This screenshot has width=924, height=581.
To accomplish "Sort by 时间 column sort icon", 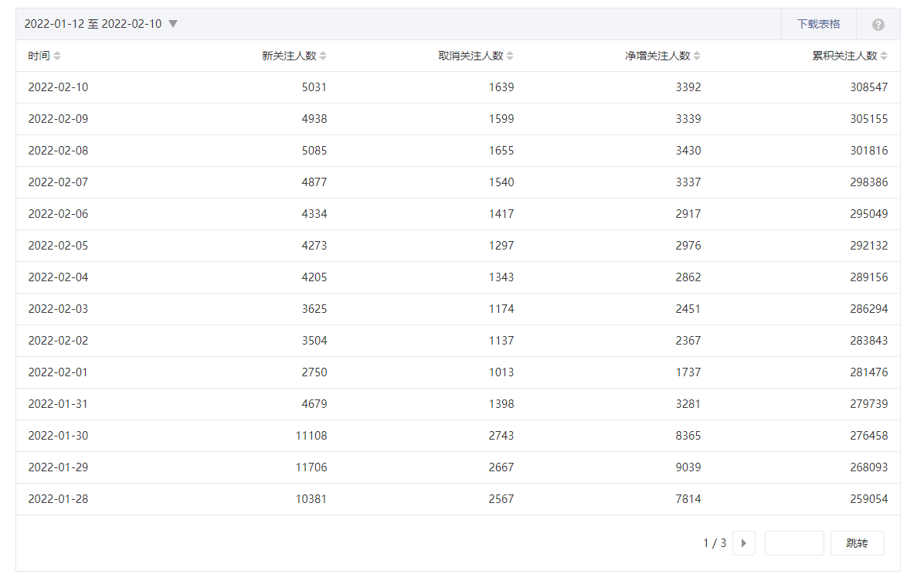I will click(x=57, y=56).
